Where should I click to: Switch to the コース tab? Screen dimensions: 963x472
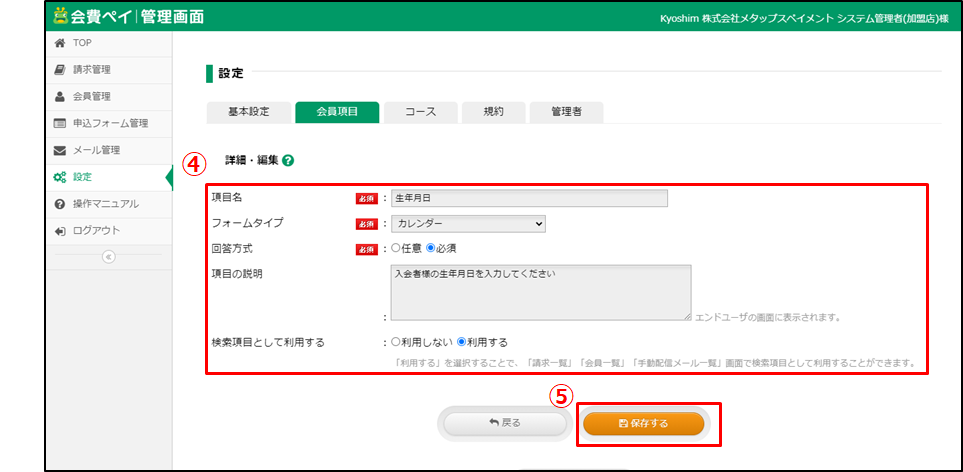tap(420, 112)
